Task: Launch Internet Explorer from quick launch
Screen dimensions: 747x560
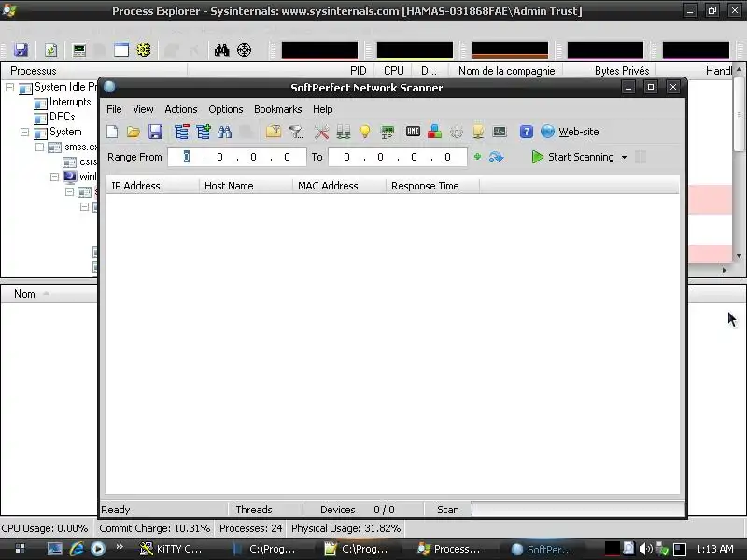Action: coord(77,549)
